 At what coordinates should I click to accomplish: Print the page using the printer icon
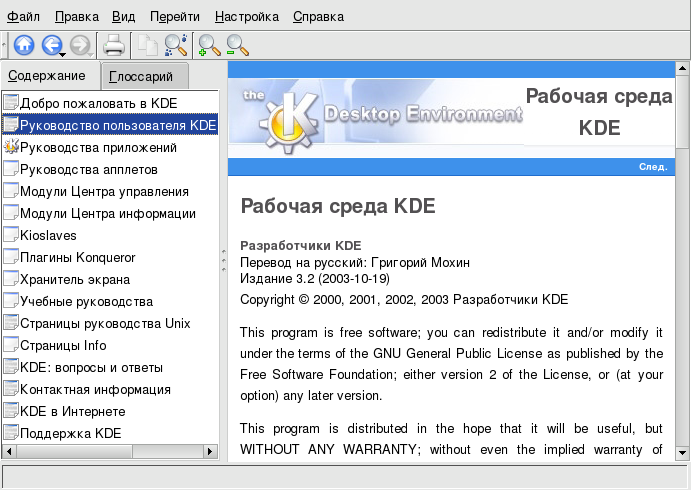point(114,45)
